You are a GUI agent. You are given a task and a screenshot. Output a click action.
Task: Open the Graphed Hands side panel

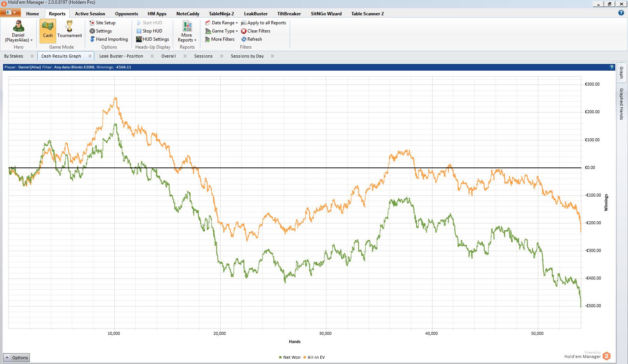(621, 104)
